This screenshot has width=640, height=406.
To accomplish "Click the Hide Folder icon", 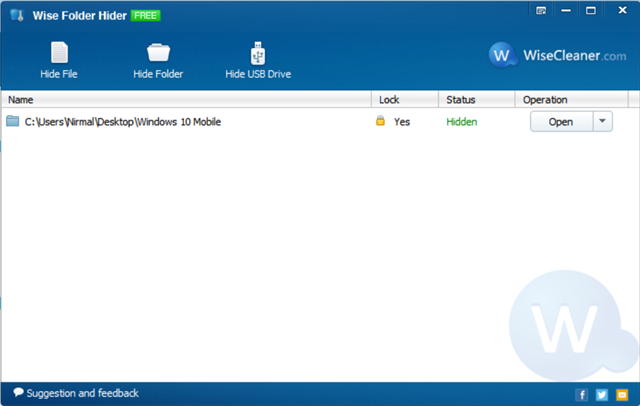I will click(x=158, y=52).
